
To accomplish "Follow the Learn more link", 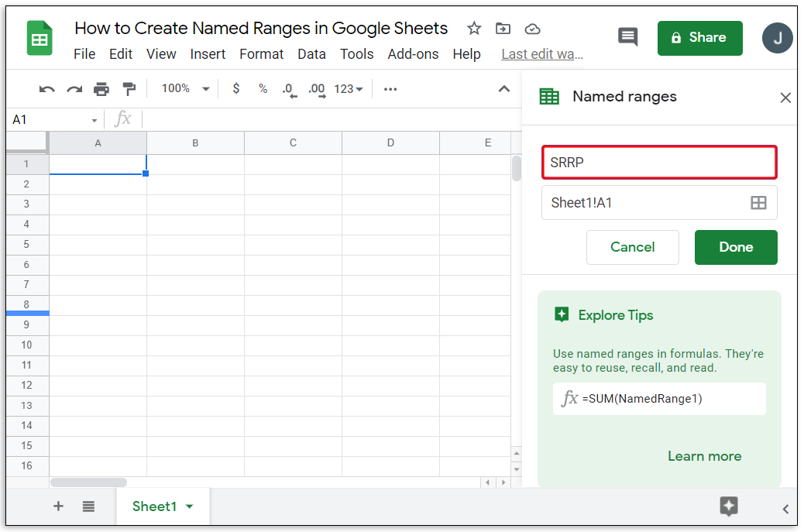I will (x=704, y=456).
